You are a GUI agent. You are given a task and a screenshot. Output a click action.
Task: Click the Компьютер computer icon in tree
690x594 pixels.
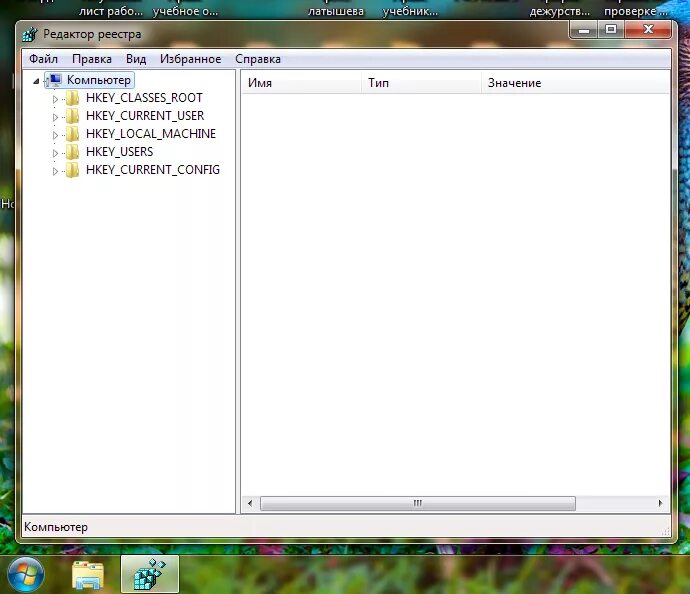coord(55,80)
